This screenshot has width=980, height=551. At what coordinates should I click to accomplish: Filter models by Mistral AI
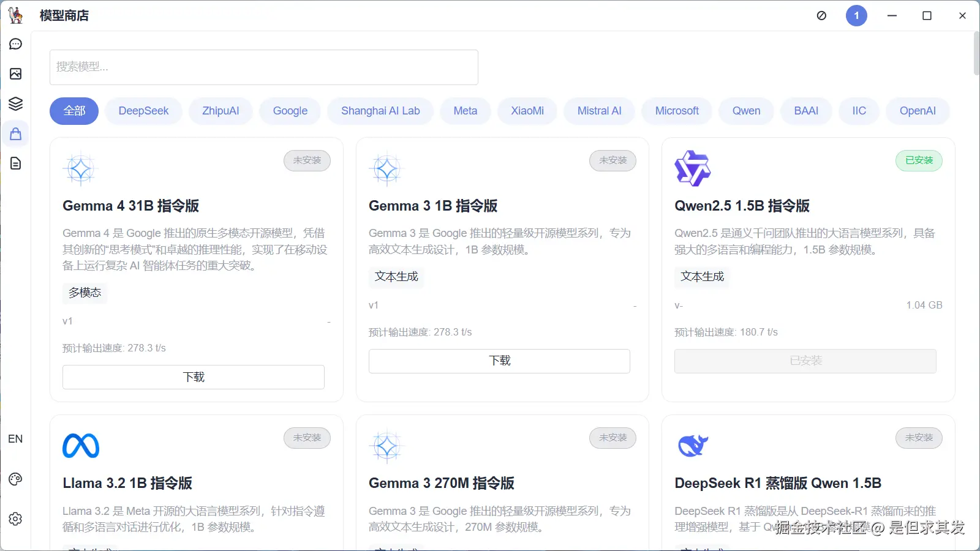pyautogui.click(x=599, y=111)
